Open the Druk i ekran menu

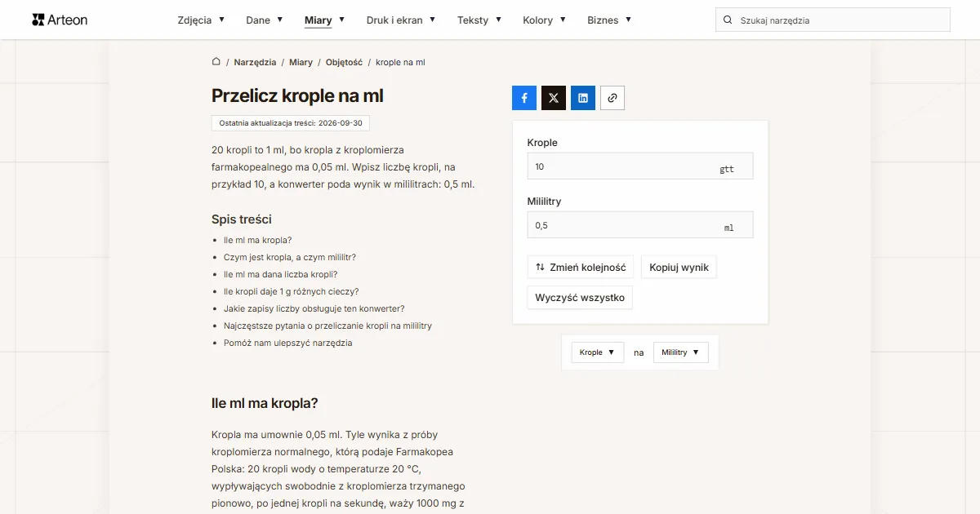pyautogui.click(x=401, y=20)
